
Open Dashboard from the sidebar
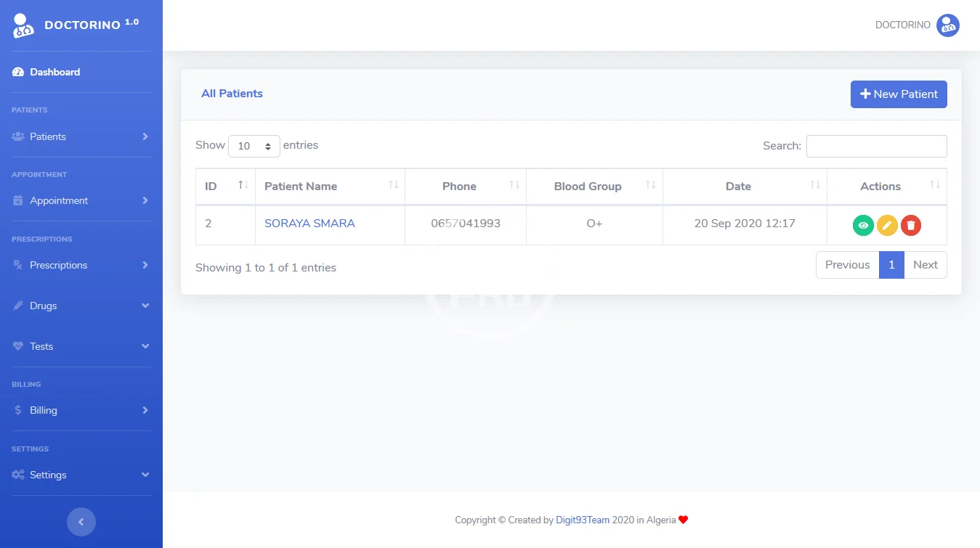(x=54, y=72)
